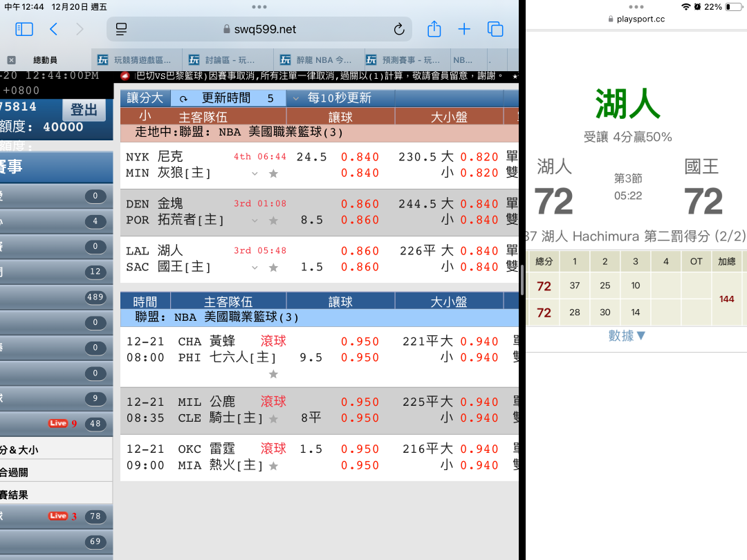Click the 滾球 link for OKC 雷霆 game

pos(273,449)
